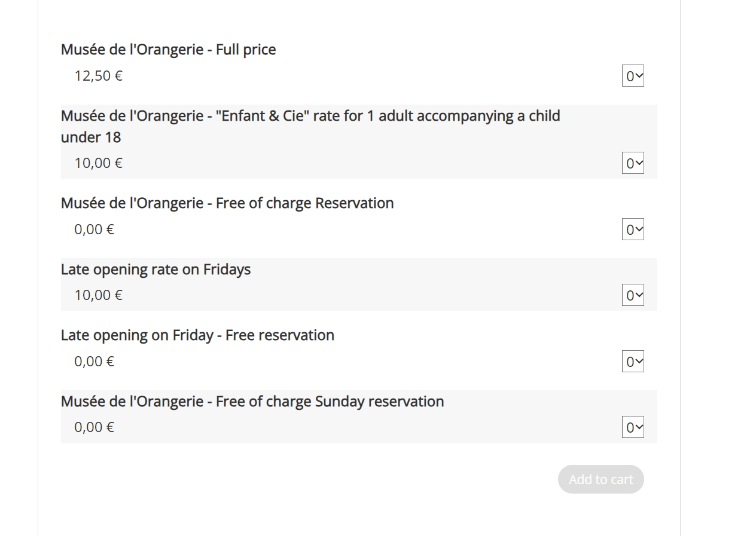Open quantity dropdown for "Enfant & Cie" rate
The image size is (756, 536).
pos(633,163)
